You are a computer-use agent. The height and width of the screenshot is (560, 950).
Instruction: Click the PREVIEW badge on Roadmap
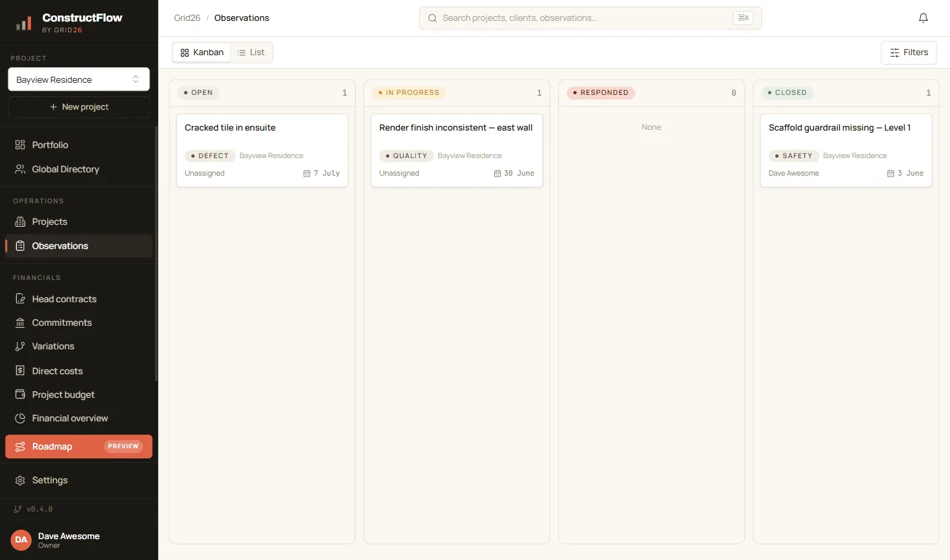point(123,446)
